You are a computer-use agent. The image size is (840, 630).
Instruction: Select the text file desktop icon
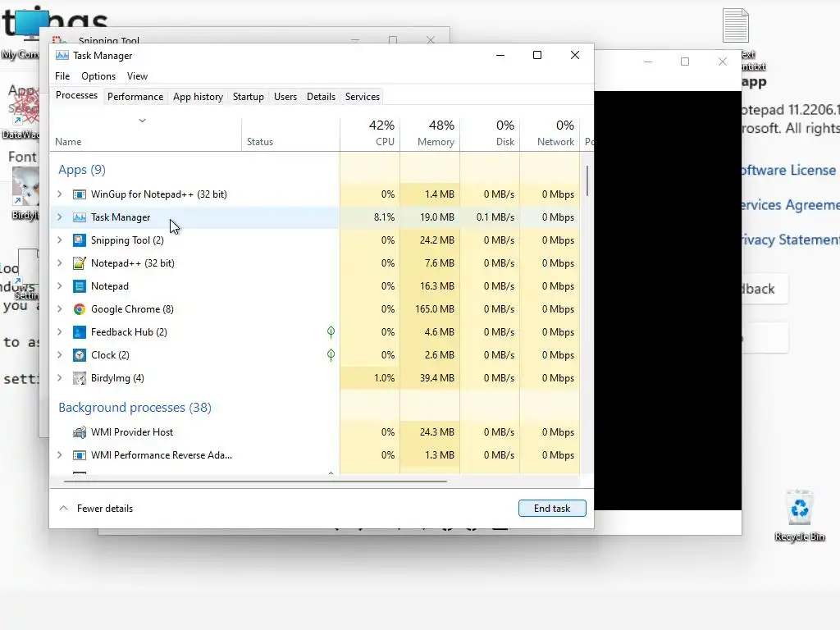pyautogui.click(x=735, y=25)
